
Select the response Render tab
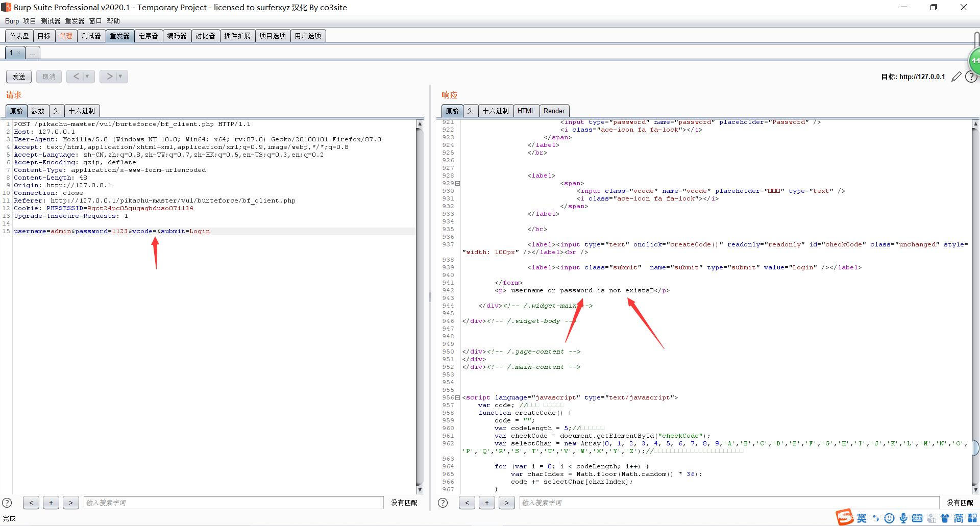pos(554,111)
